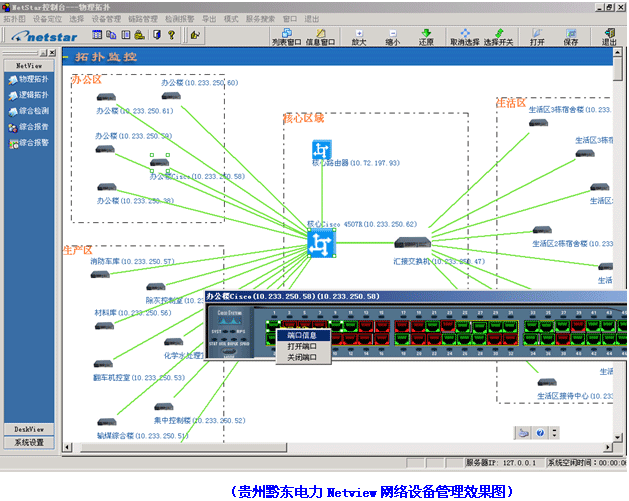Select 物理拓扑 in NetView sidebar
This screenshot has width=629, height=501.
[x=29, y=79]
